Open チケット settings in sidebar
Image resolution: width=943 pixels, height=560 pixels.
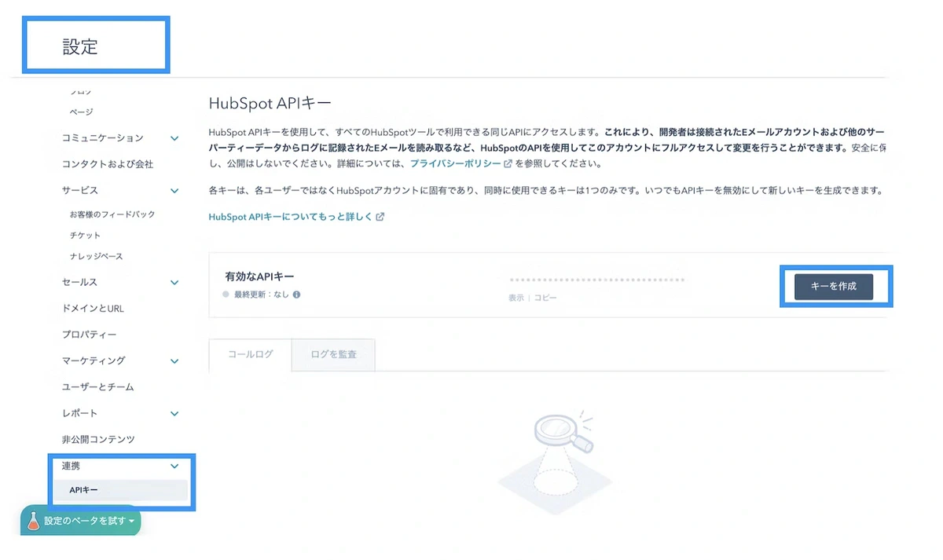pyautogui.click(x=85, y=236)
